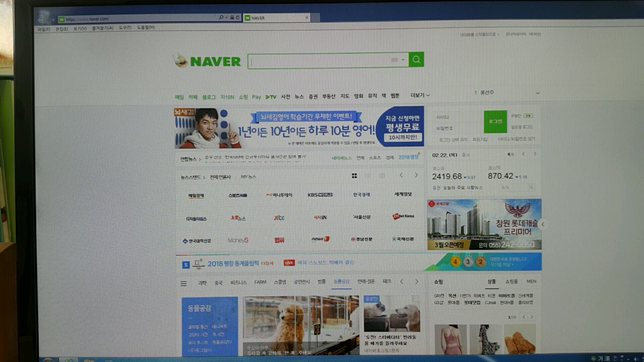The width and height of the screenshot is (644, 362).
Task: Click the green 로그인 button
Action: pyautogui.click(x=495, y=121)
